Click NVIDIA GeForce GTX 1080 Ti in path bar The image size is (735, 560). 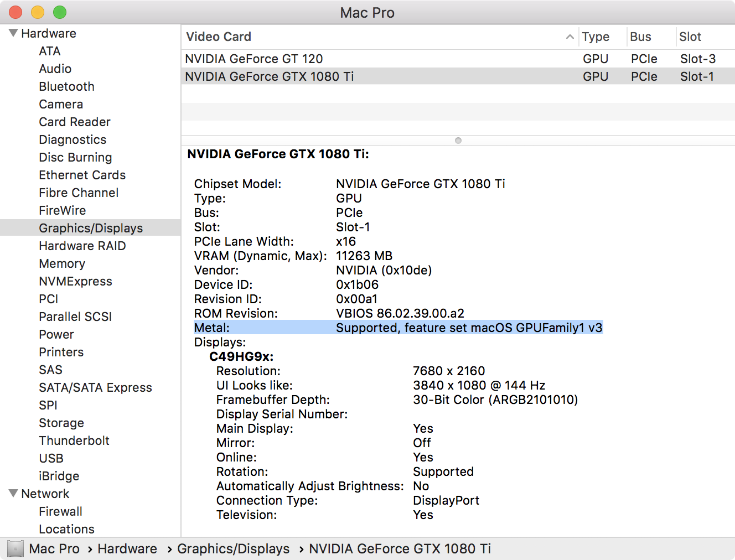400,549
